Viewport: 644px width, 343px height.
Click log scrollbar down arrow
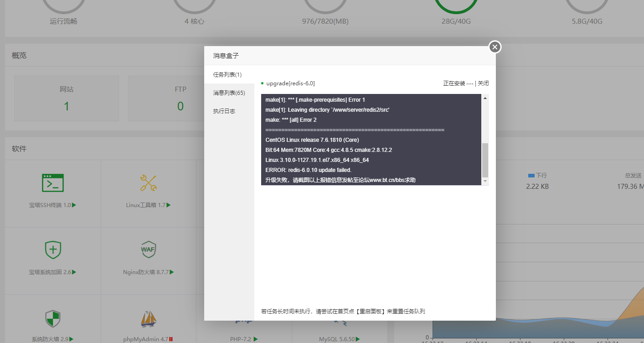tap(485, 181)
